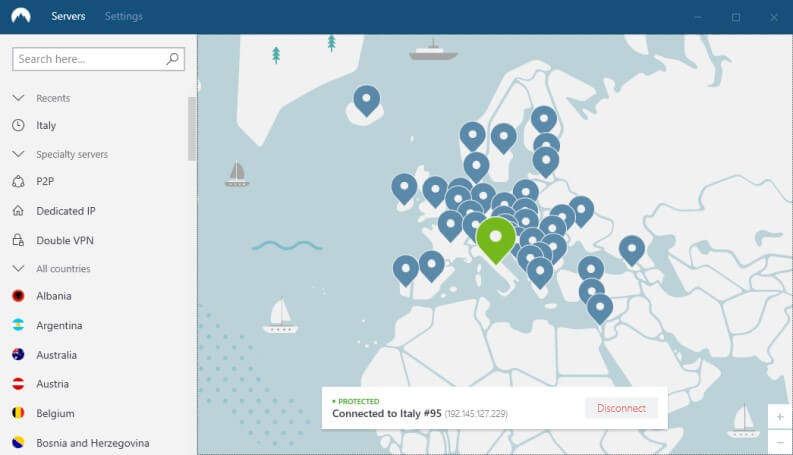The image size is (793, 455).
Task: Click the green Italy connected map pin
Action: click(496, 238)
